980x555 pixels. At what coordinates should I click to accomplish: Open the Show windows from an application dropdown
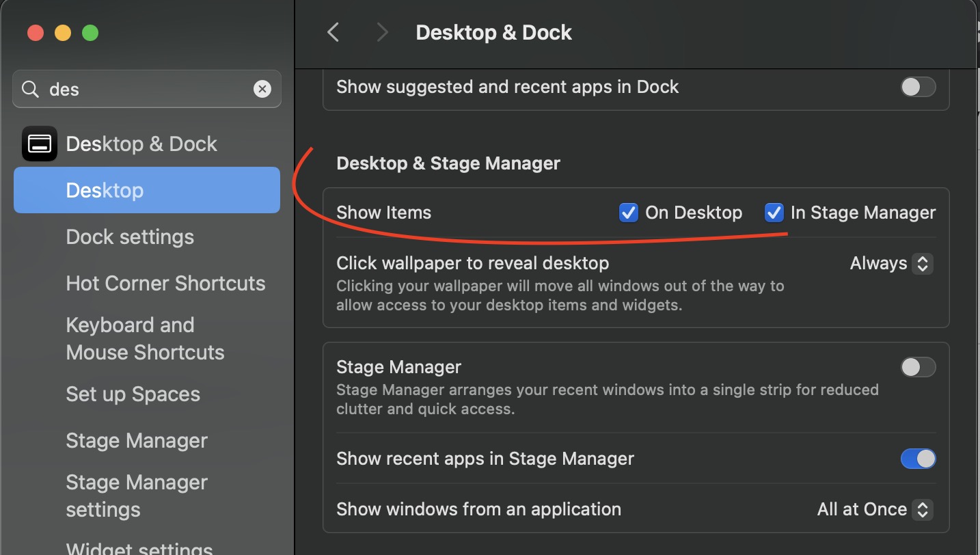coord(874,509)
